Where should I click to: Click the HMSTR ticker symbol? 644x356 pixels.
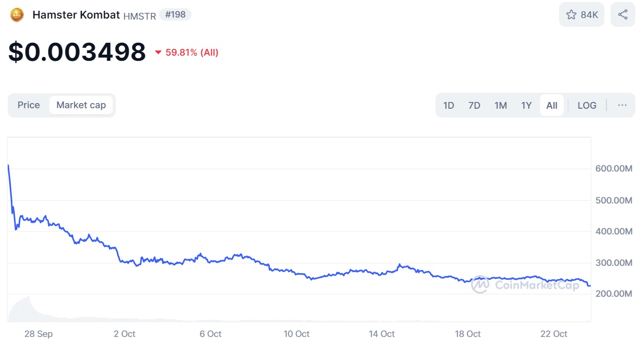tap(140, 16)
